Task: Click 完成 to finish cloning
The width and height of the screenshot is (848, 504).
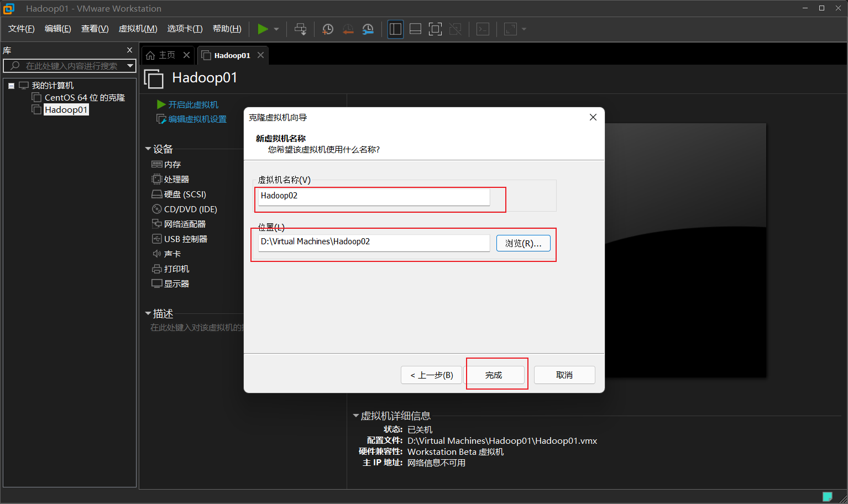Action: point(494,375)
